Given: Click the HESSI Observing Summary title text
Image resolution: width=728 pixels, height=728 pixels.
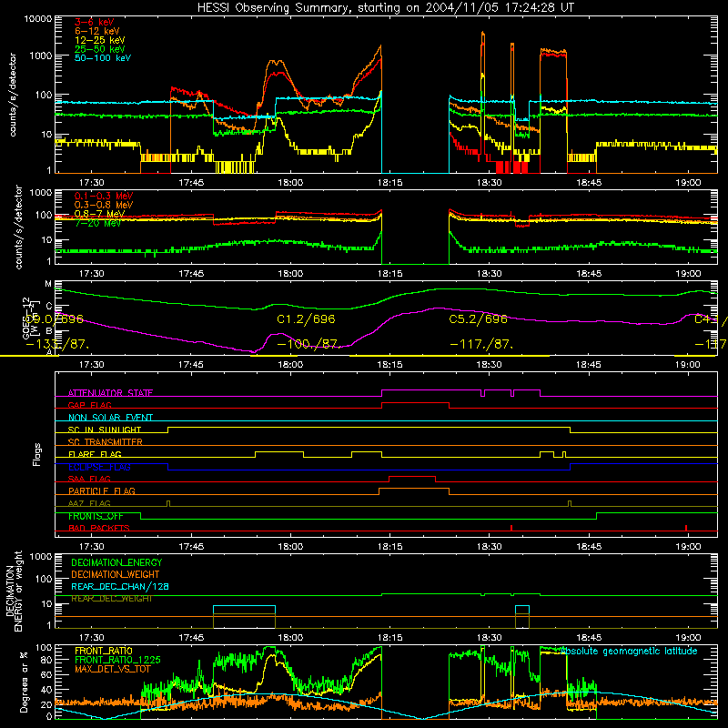Looking at the screenshot, I should [x=385, y=8].
